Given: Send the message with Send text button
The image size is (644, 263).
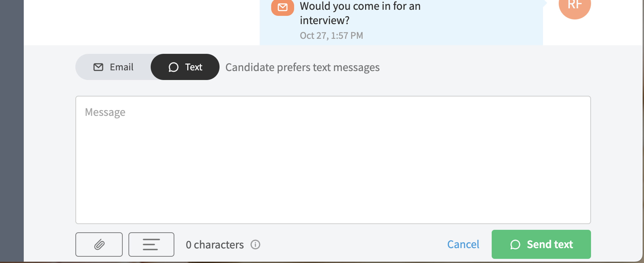Looking at the screenshot, I should click(x=541, y=244).
